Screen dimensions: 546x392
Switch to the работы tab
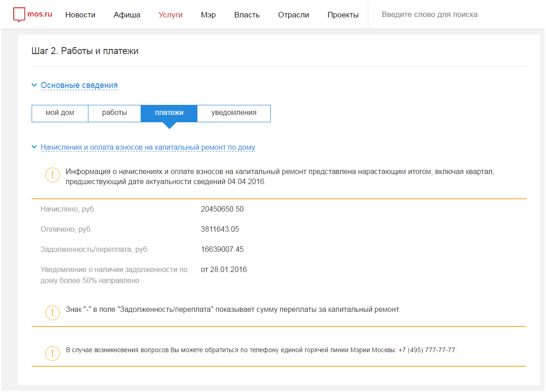[x=114, y=113]
